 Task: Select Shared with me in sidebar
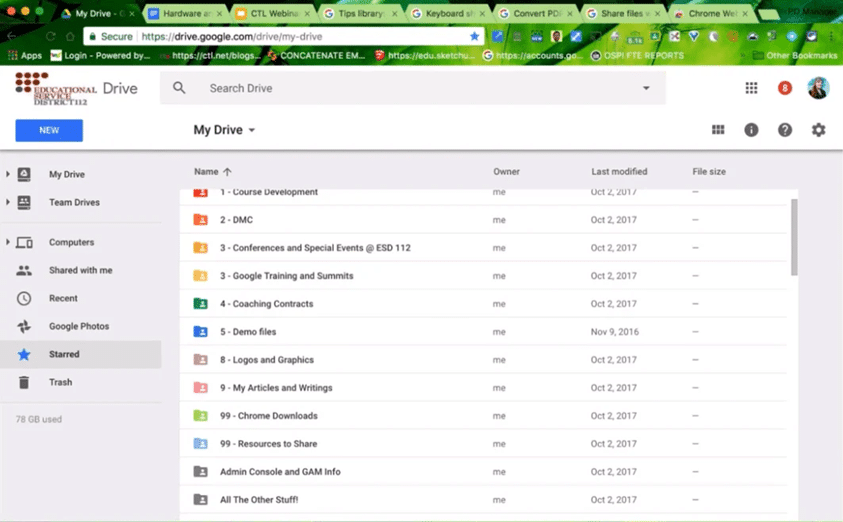80,270
